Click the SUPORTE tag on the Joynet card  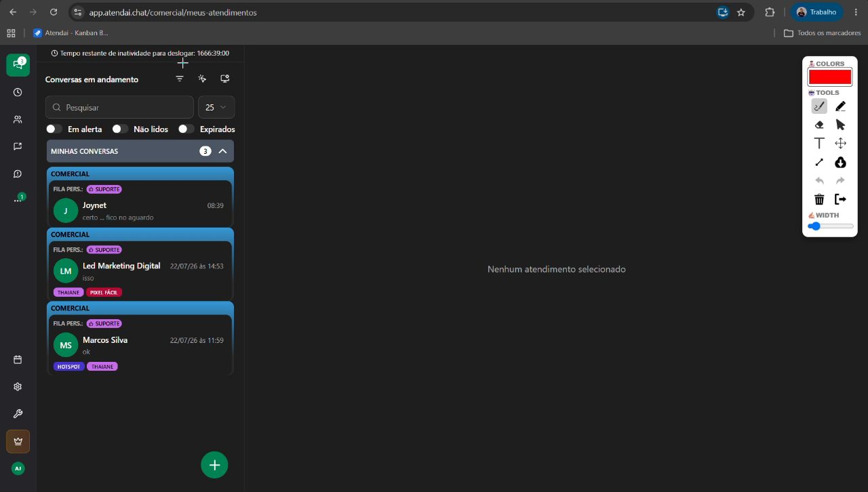pyautogui.click(x=104, y=189)
